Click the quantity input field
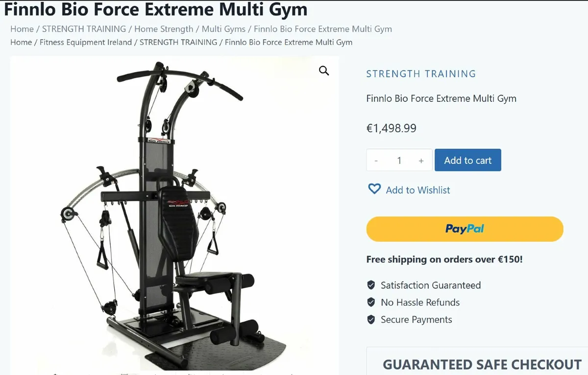The image size is (588, 375). tap(399, 161)
